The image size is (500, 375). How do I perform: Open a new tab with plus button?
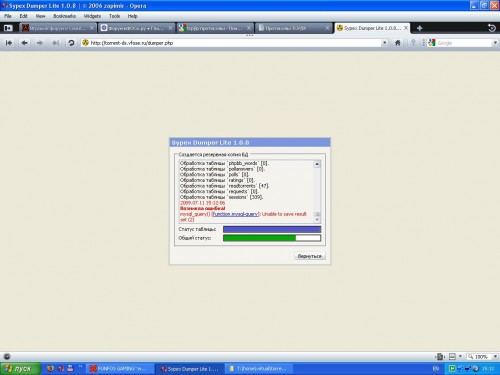click(420, 28)
